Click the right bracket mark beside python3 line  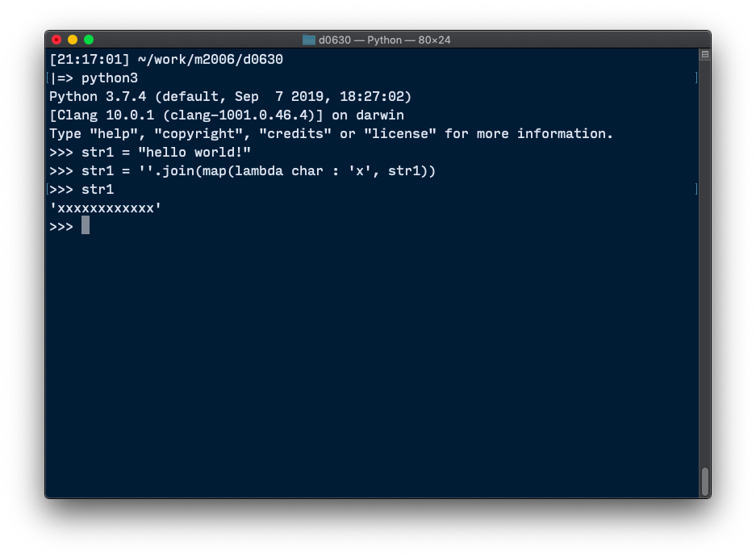coord(696,78)
